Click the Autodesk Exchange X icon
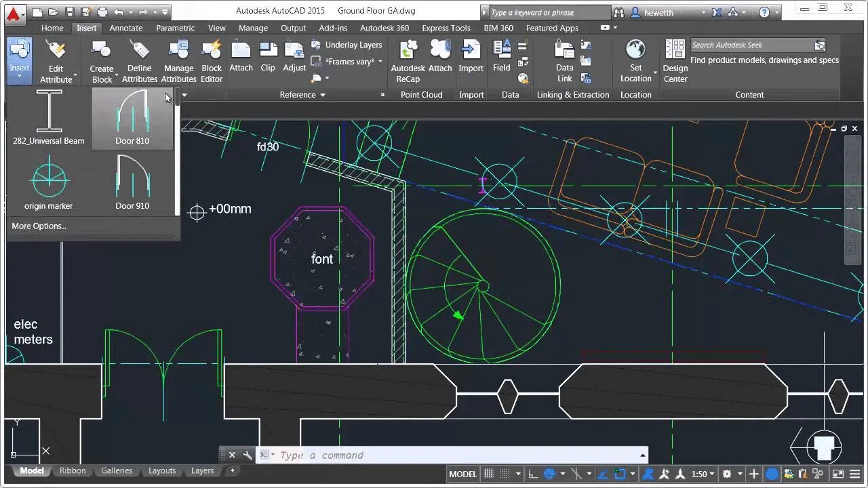The image size is (868, 488). click(x=717, y=12)
